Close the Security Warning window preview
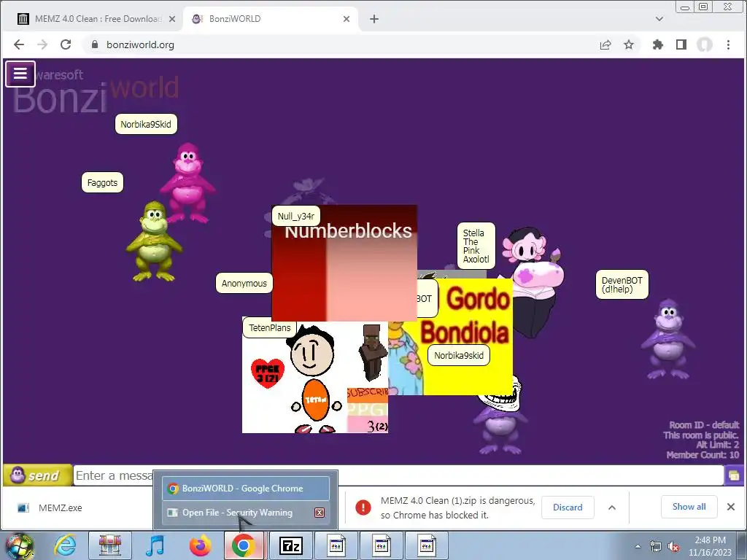This screenshot has height=560, width=747. coord(320,513)
